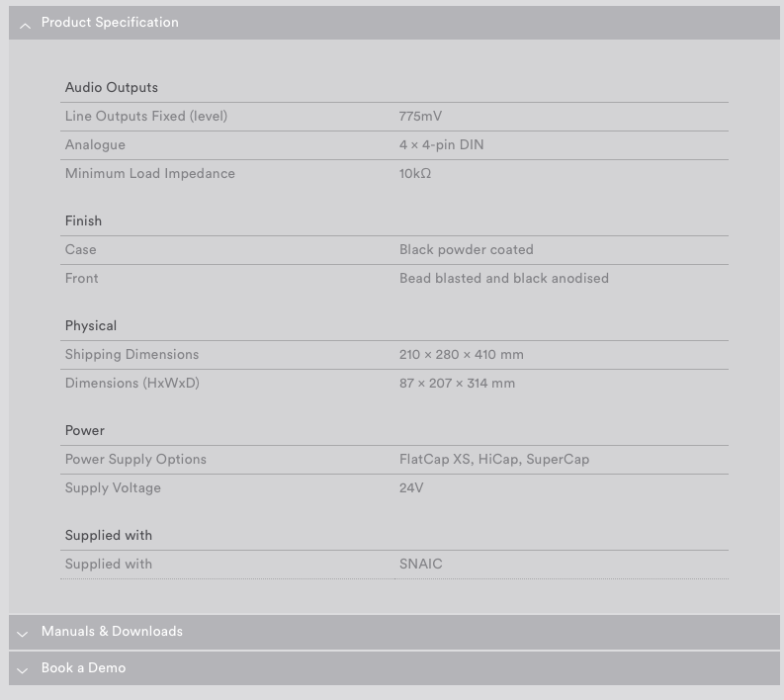Click the Power section heading
Image resolution: width=784 pixels, height=700 pixels.
pyautogui.click(x=84, y=431)
